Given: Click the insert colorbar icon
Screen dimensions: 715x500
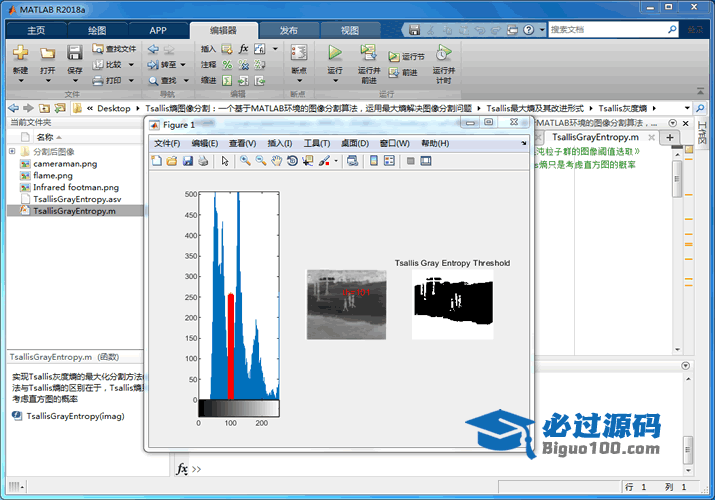Looking at the screenshot, I should tap(374, 161).
